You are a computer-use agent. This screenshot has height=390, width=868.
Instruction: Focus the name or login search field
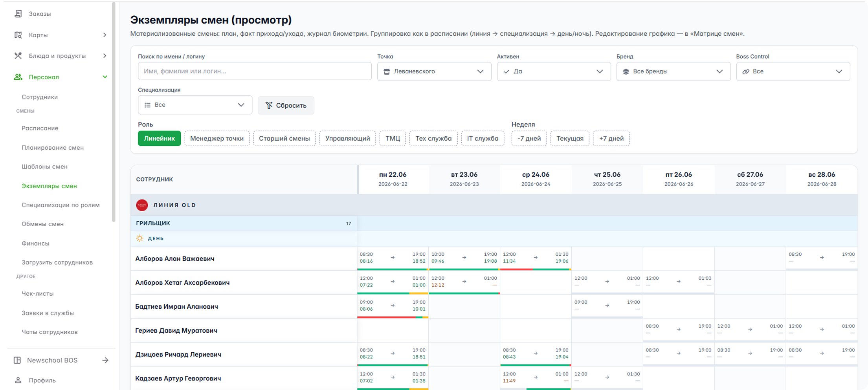coord(255,71)
